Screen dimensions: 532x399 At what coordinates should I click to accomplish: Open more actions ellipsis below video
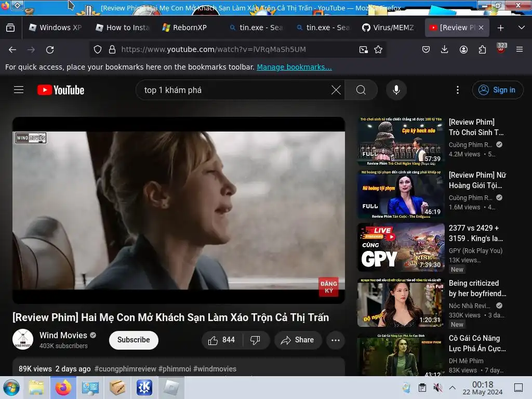336,340
